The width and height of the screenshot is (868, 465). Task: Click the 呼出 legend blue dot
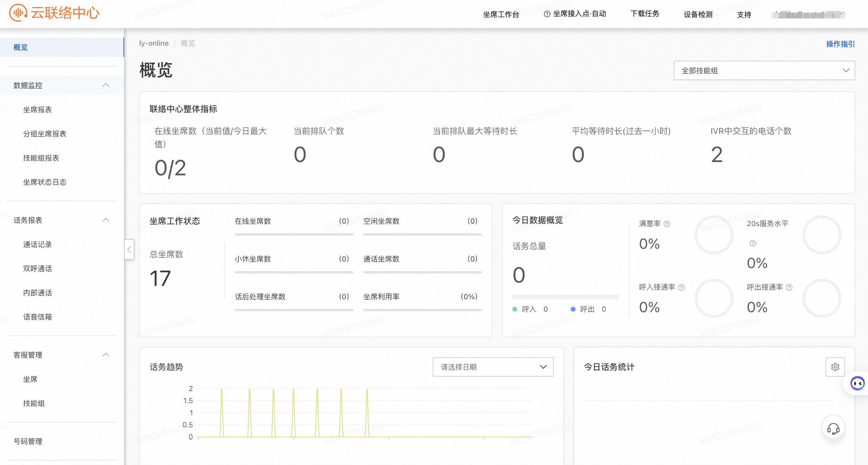(x=573, y=309)
